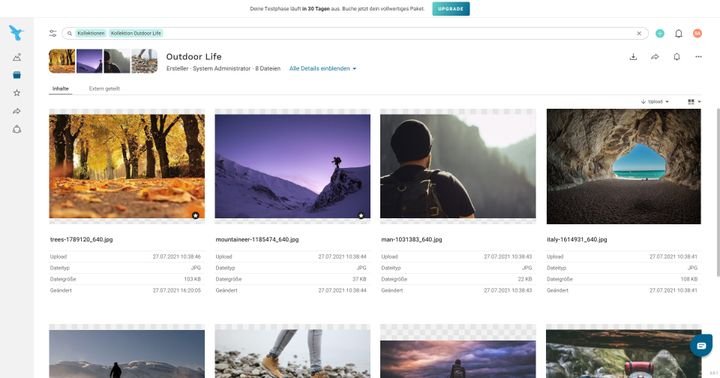This screenshot has width=720, height=378.
Task: Click filename mountaineer-1185474_640.jpg
Action: pos(257,239)
